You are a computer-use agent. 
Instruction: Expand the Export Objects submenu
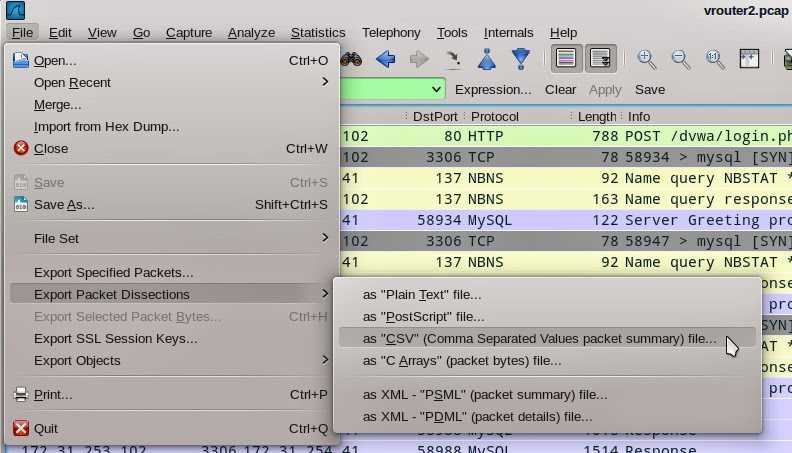tap(172, 361)
